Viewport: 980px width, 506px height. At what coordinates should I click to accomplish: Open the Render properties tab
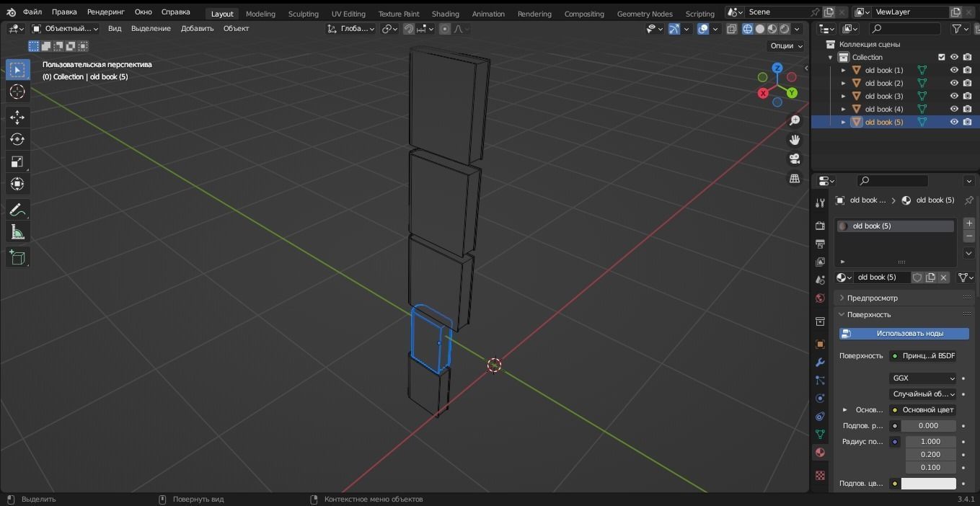(820, 226)
